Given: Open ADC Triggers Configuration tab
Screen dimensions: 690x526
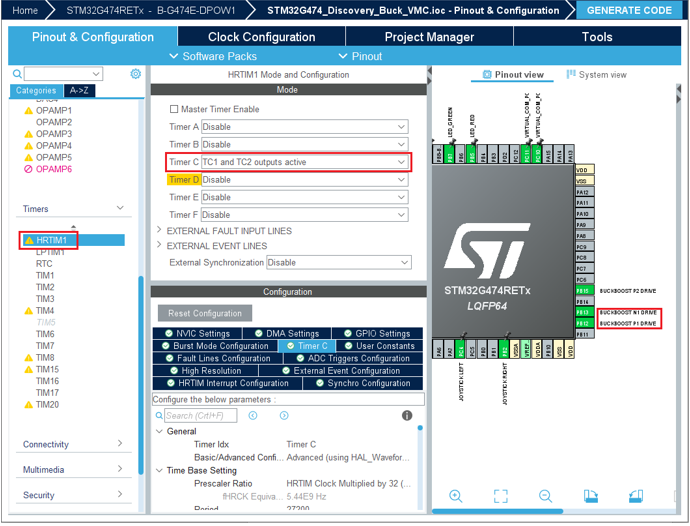Looking at the screenshot, I should 353,358.
